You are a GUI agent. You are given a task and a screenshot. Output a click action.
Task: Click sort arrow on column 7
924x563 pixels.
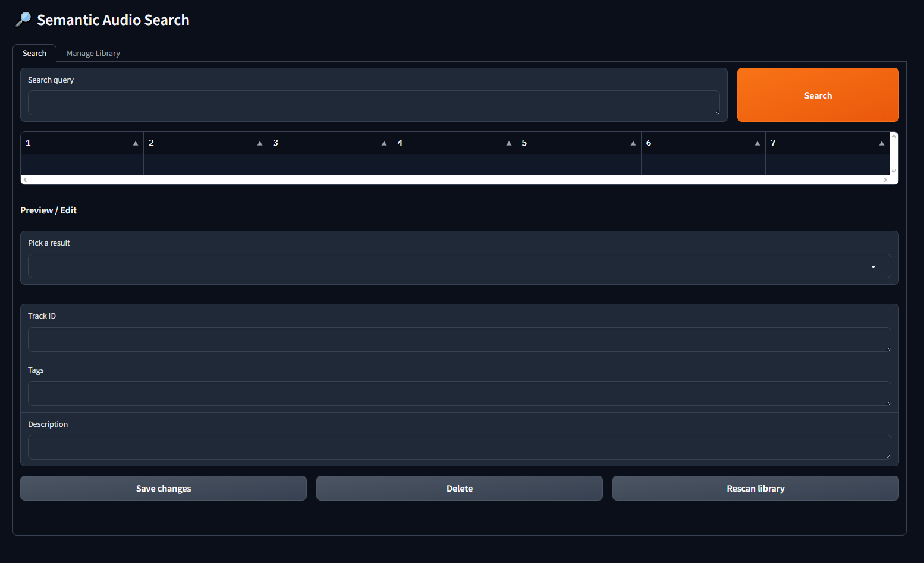tap(882, 143)
